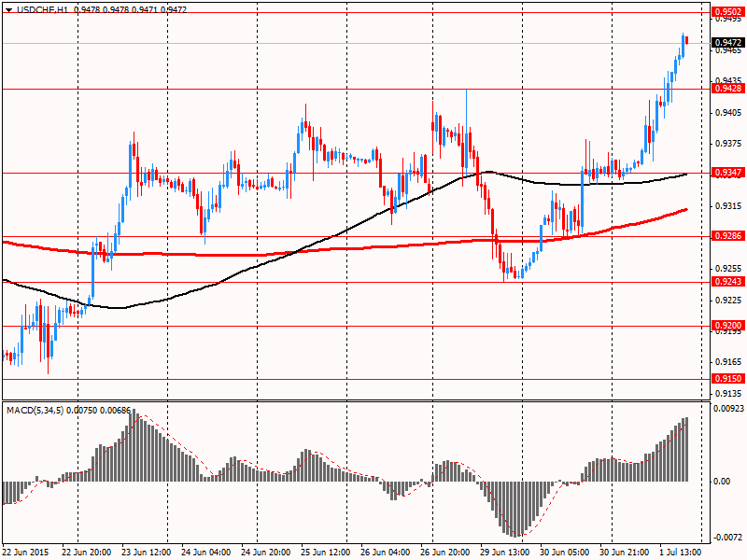The height and width of the screenshot is (560, 747).
Task: Click the 0.00 MACD zero level value
Action: (x=722, y=482)
